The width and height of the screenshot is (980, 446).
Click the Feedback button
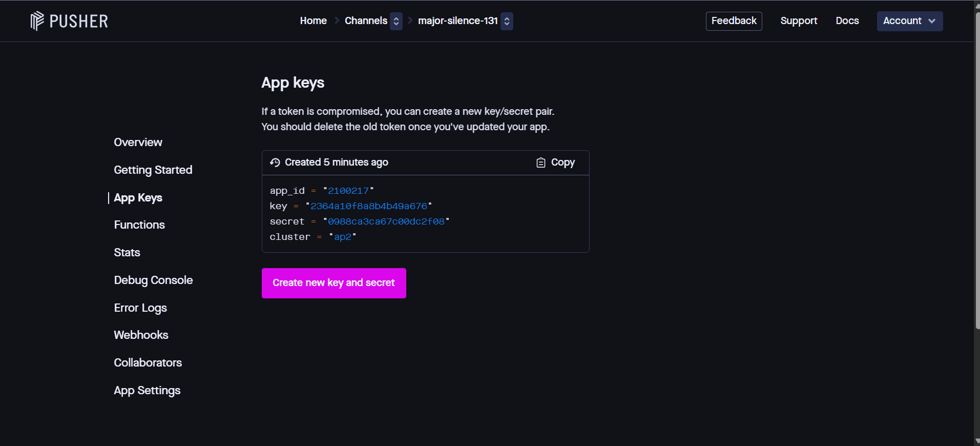[x=734, y=21]
